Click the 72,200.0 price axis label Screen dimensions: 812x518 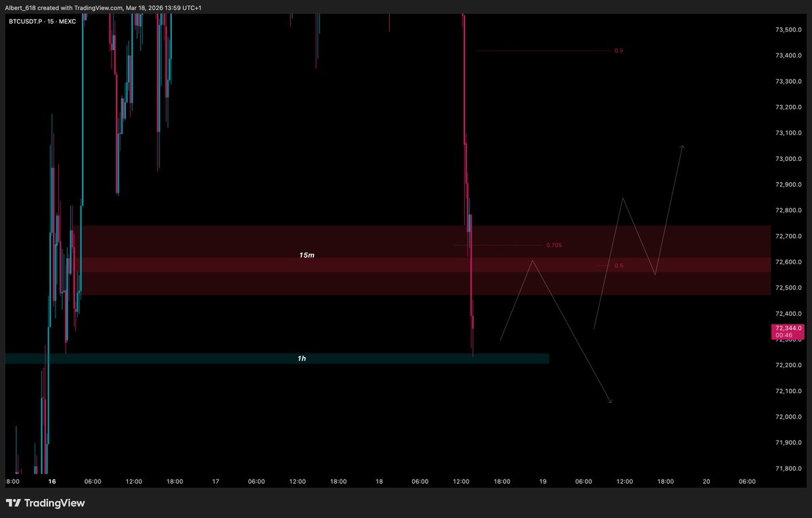[x=788, y=365]
